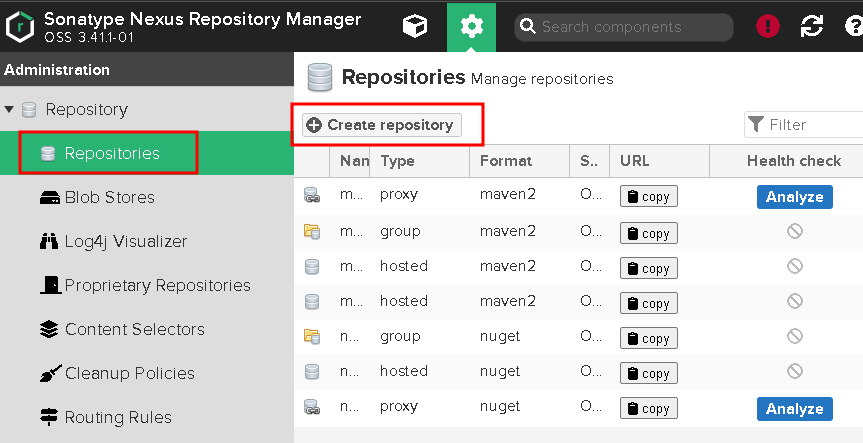863x443 pixels.
Task: Copy URL of the maven2 proxy repository
Action: coord(649,196)
